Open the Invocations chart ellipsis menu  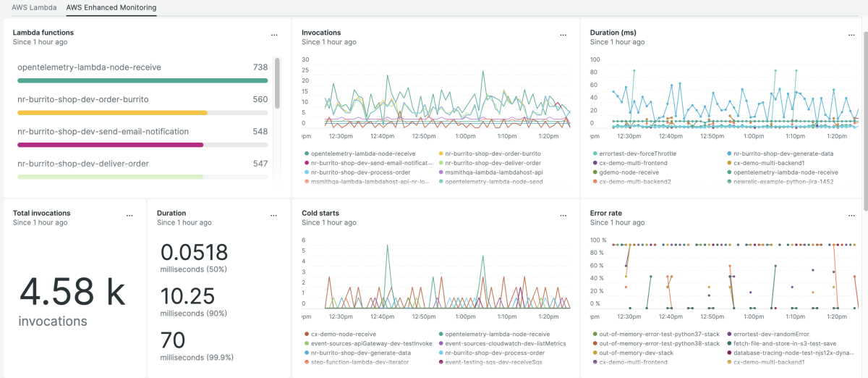563,35
